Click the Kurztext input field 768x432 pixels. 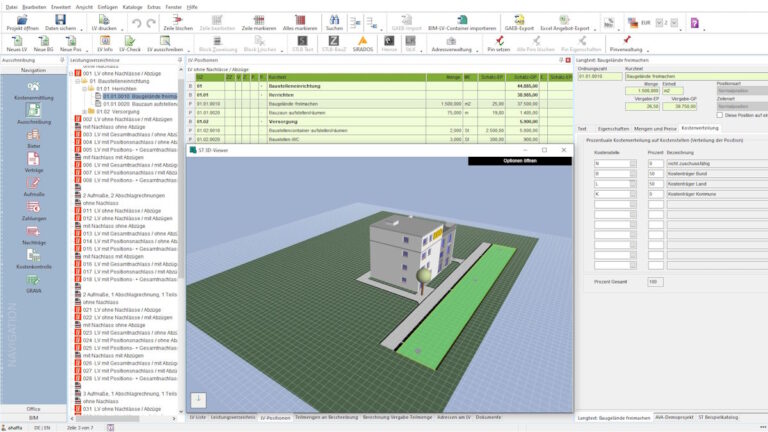click(x=695, y=76)
